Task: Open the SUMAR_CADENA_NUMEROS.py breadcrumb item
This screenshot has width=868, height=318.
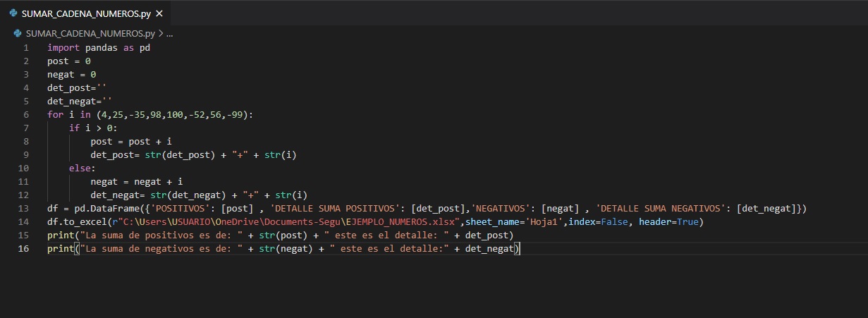Action: (x=90, y=33)
